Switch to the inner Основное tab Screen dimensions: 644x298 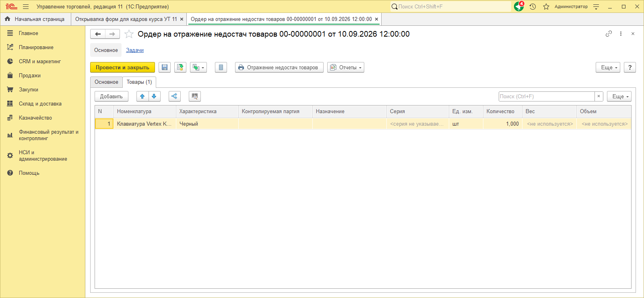(x=106, y=82)
